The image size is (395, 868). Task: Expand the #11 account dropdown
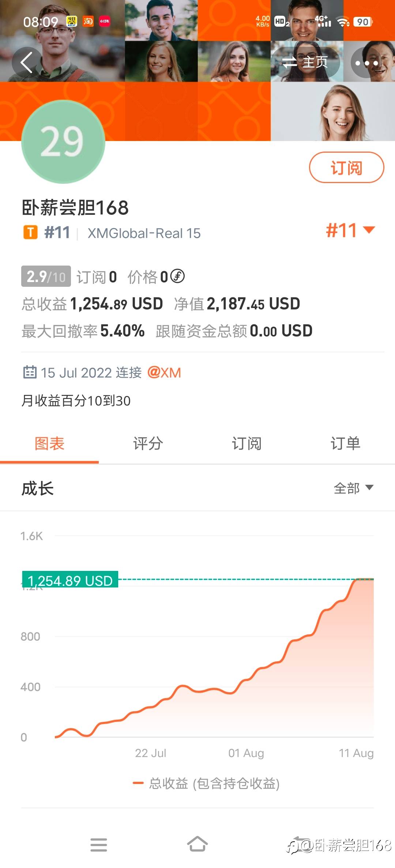click(350, 230)
